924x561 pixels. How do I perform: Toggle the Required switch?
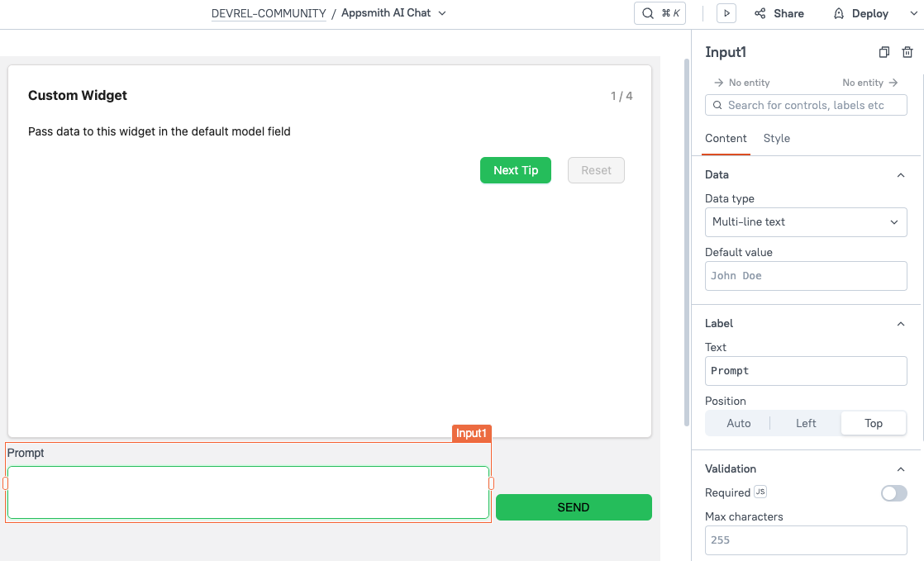tap(893, 492)
